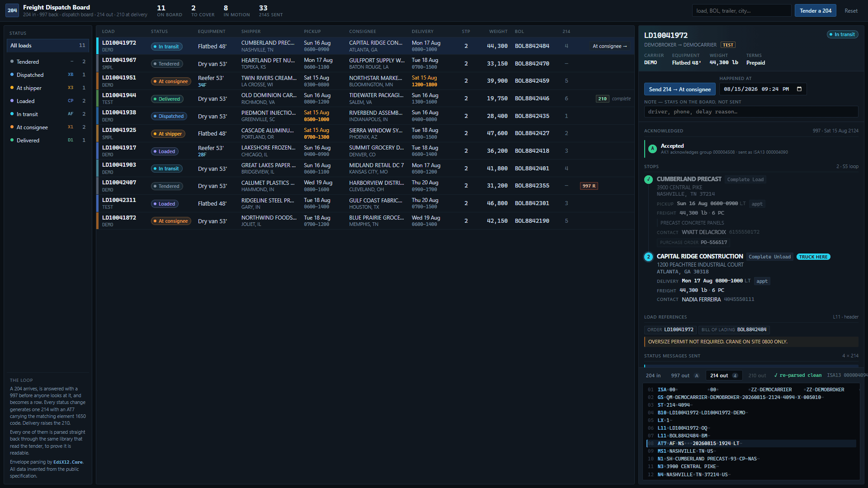The height and width of the screenshot is (488, 868).
Task: Select load row LD10041872
Action: coord(364,221)
